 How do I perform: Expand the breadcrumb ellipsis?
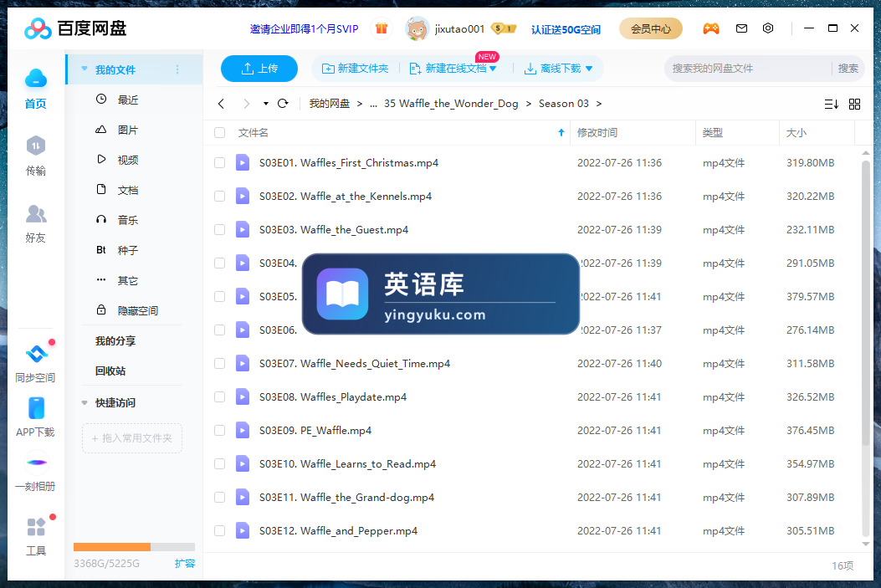click(x=374, y=104)
